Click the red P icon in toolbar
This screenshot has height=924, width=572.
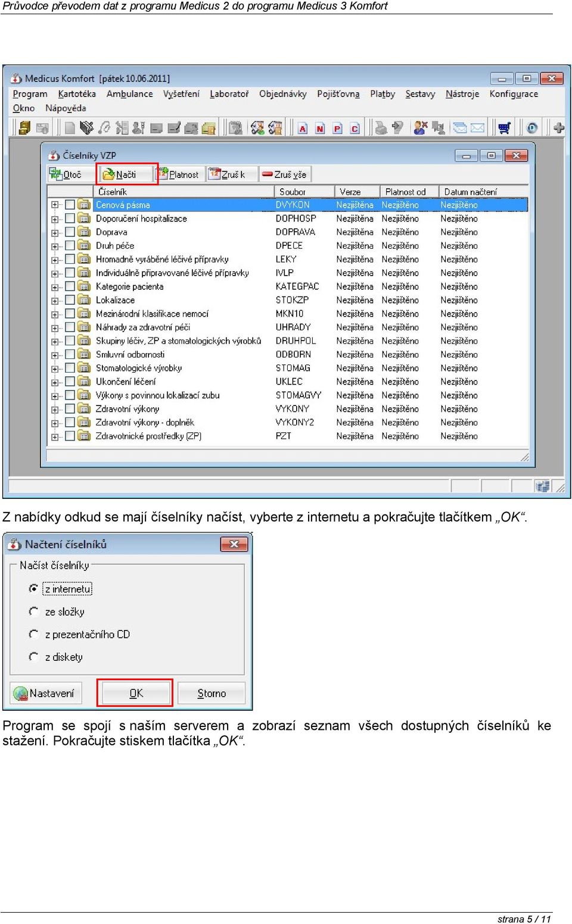pyautogui.click(x=337, y=128)
